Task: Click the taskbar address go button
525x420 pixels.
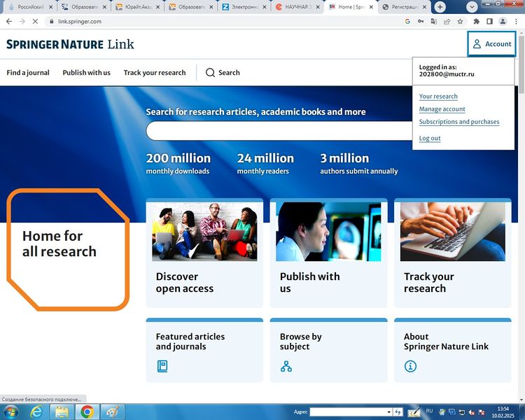Action: (398, 412)
